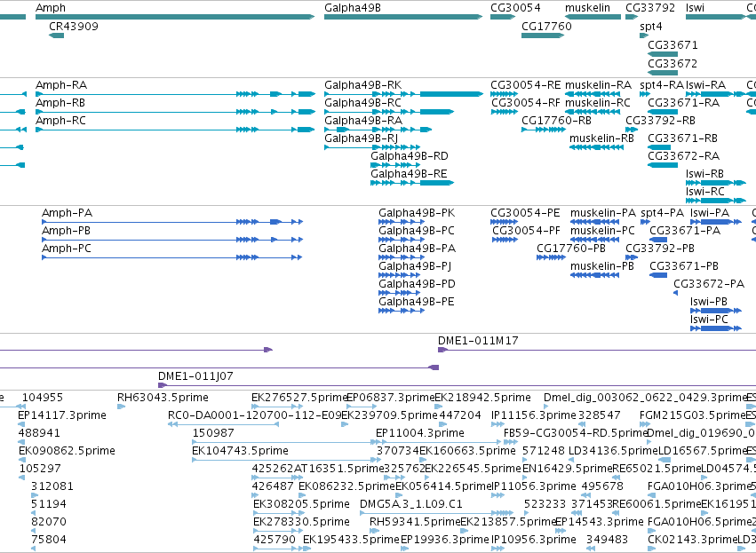This screenshot has height=553, width=756.
Task: Click transcript Galpha49B-RA
Action: point(378,130)
